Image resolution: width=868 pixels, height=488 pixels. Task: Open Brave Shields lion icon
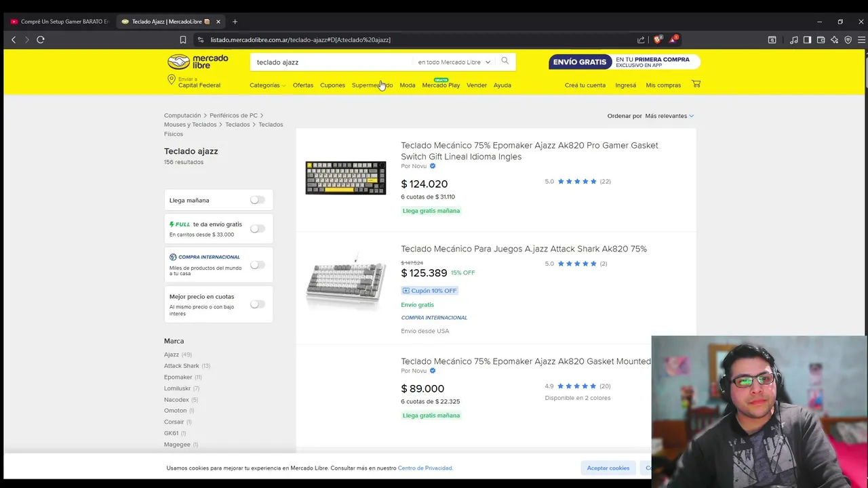click(x=658, y=39)
